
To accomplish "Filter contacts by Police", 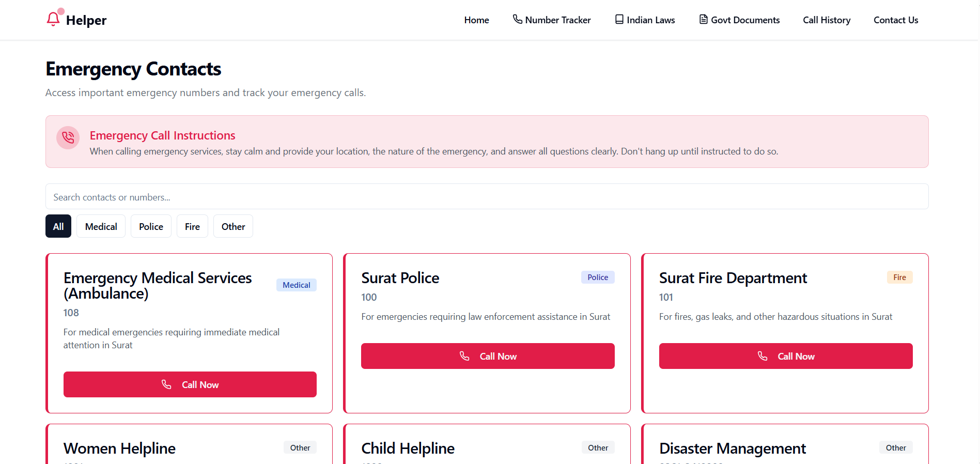I will [x=151, y=226].
